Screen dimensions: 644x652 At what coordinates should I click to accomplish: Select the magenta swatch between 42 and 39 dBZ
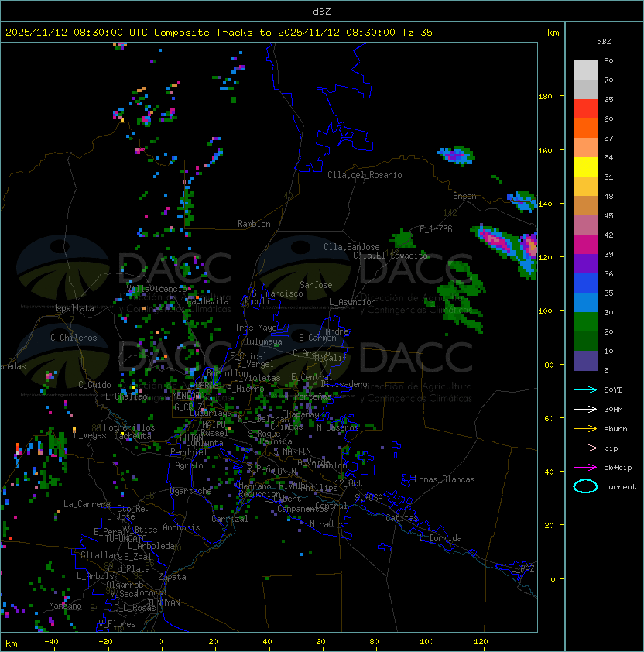coord(585,245)
